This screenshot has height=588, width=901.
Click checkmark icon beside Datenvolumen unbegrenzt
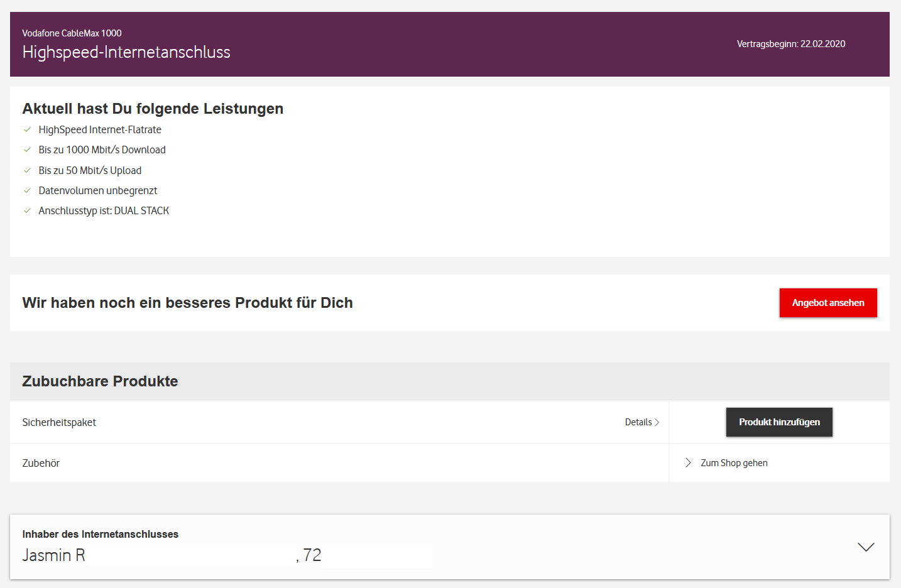click(27, 190)
